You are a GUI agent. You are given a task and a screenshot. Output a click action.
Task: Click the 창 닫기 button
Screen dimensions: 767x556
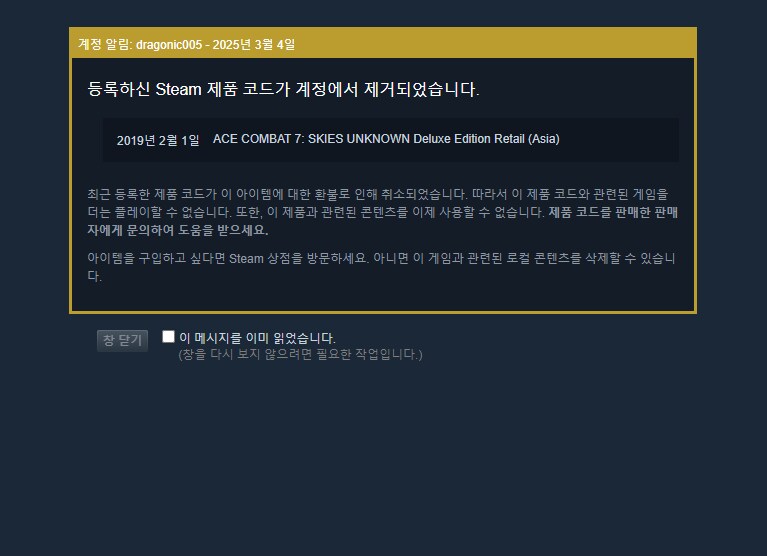(122, 340)
